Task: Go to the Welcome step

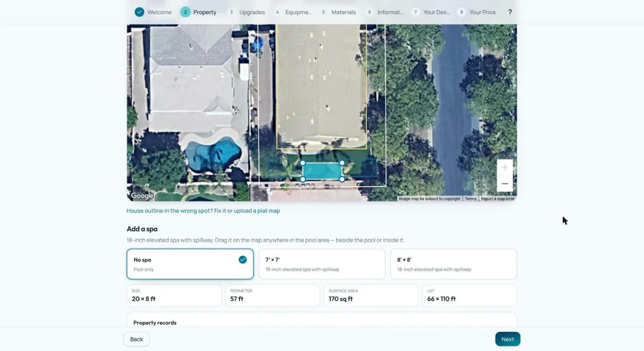Action: pos(153,12)
